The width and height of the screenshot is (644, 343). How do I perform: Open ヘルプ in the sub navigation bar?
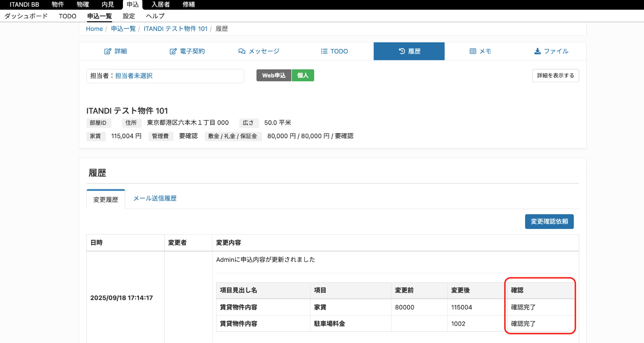point(155,16)
